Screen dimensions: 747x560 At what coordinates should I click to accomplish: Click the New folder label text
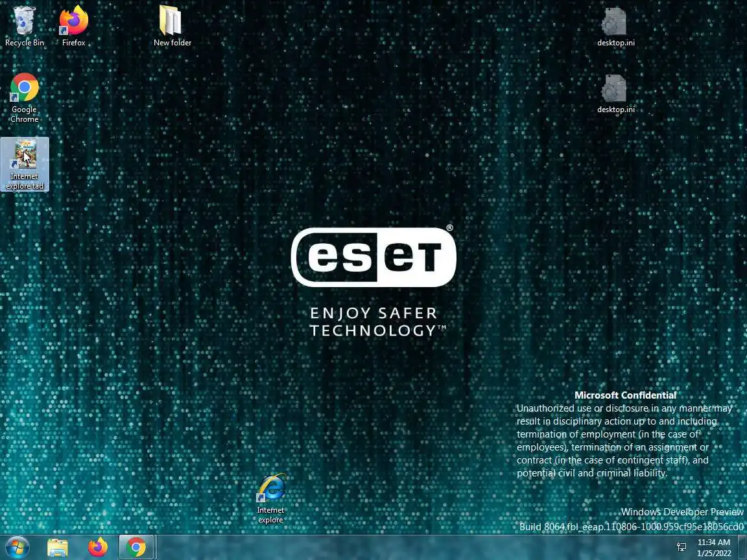click(x=172, y=43)
